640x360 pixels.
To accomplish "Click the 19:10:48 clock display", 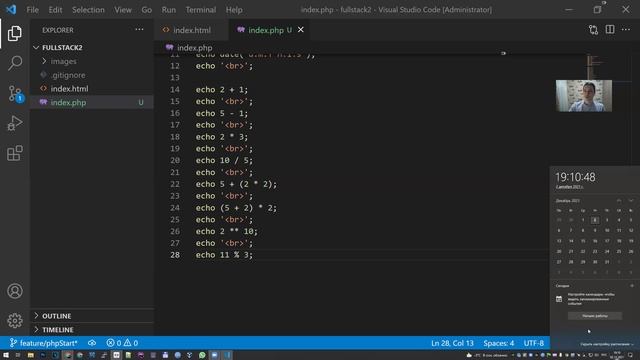I will 575,177.
